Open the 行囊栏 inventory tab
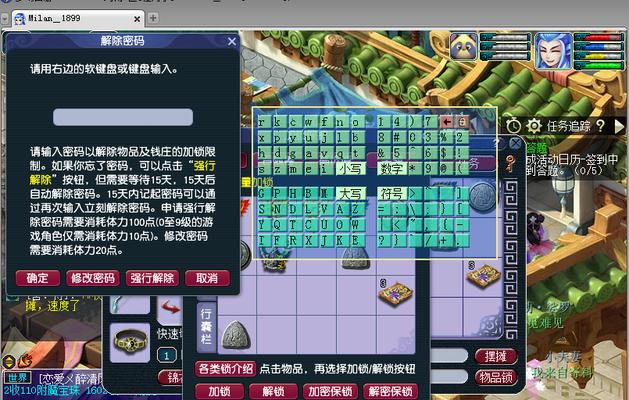The image size is (629, 400). tap(206, 326)
